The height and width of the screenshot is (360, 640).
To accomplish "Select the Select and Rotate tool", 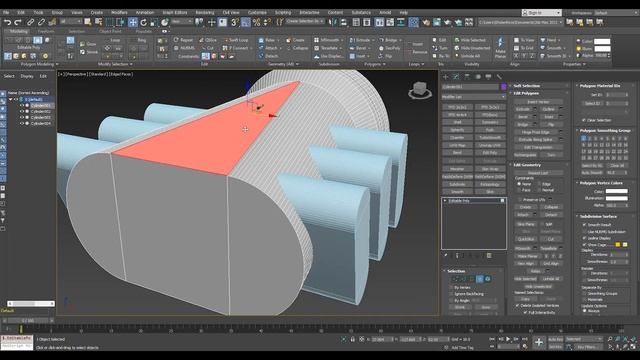I will click(x=143, y=22).
